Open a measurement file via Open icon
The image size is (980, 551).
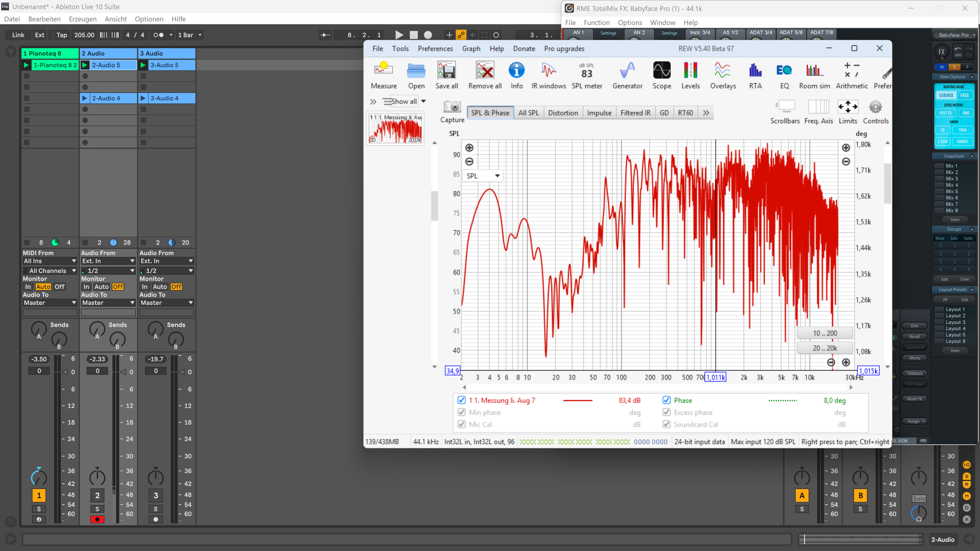click(416, 75)
